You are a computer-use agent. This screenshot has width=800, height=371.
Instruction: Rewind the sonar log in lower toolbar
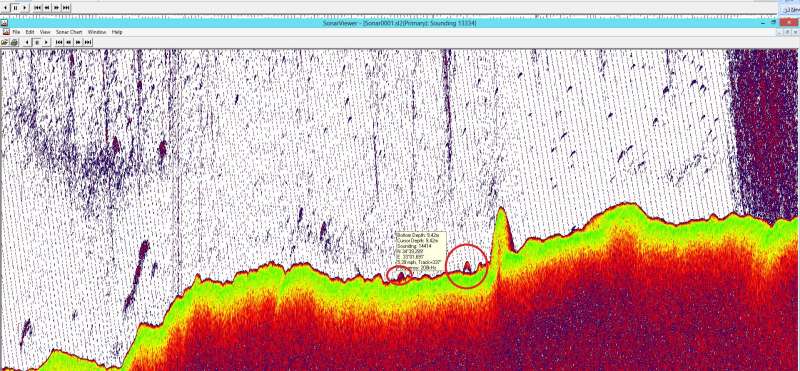click(68, 42)
